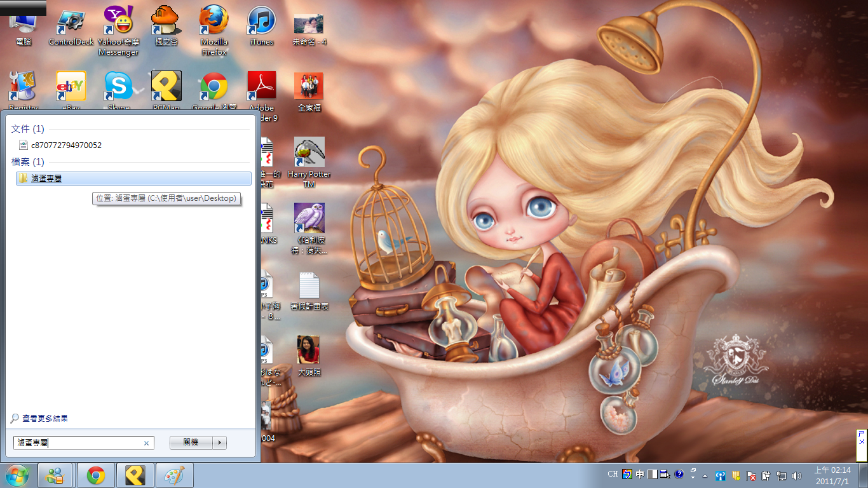Select the 大頭照 portrait image file

click(x=309, y=356)
